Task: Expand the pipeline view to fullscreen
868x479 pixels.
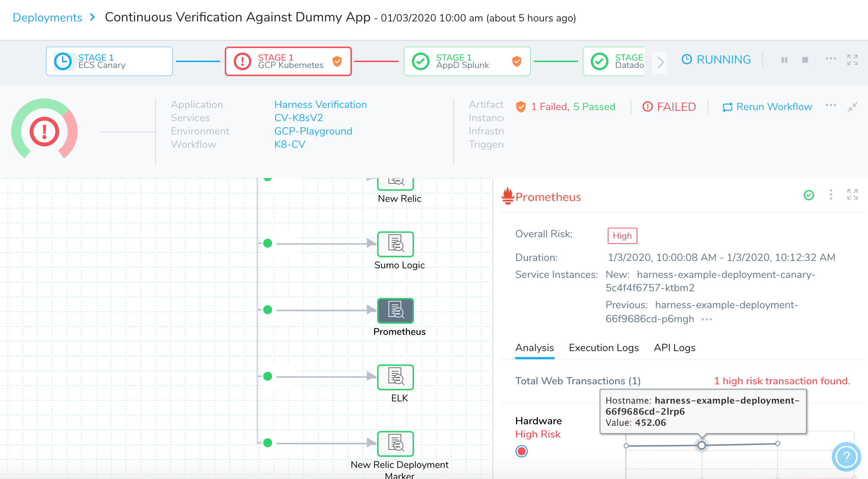Action: pos(852,60)
